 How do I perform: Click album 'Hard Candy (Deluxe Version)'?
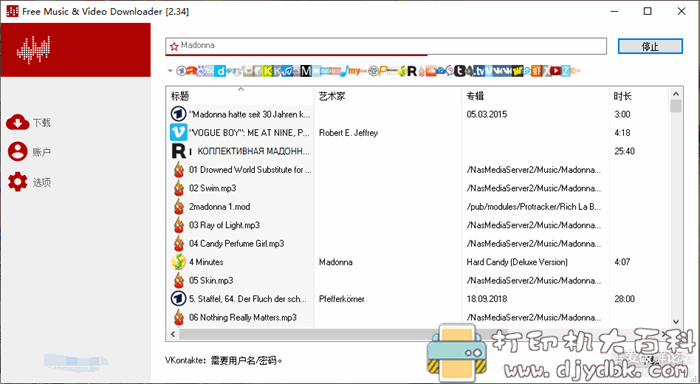[517, 262]
